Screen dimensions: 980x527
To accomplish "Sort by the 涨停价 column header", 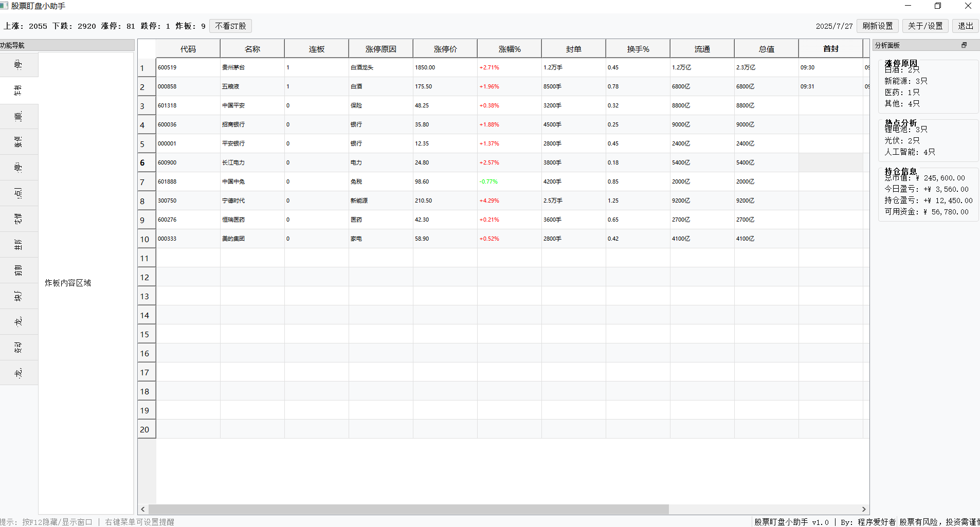I will point(445,49).
